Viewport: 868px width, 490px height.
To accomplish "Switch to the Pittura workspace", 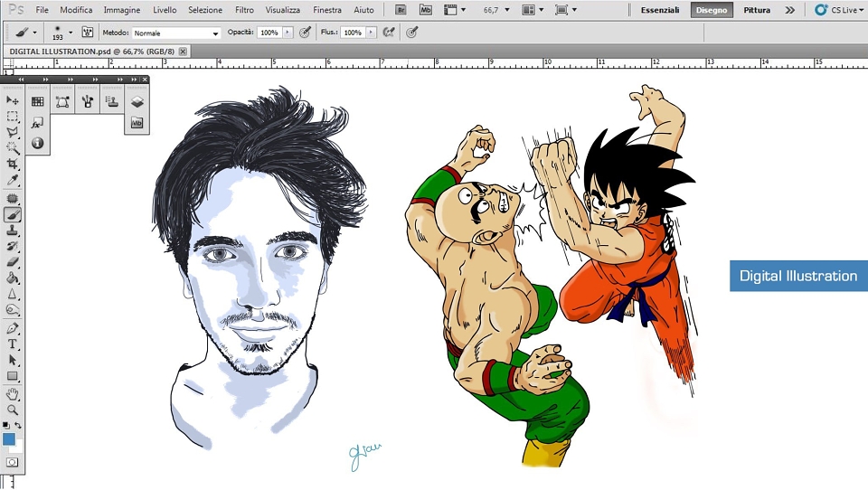I will coord(757,10).
